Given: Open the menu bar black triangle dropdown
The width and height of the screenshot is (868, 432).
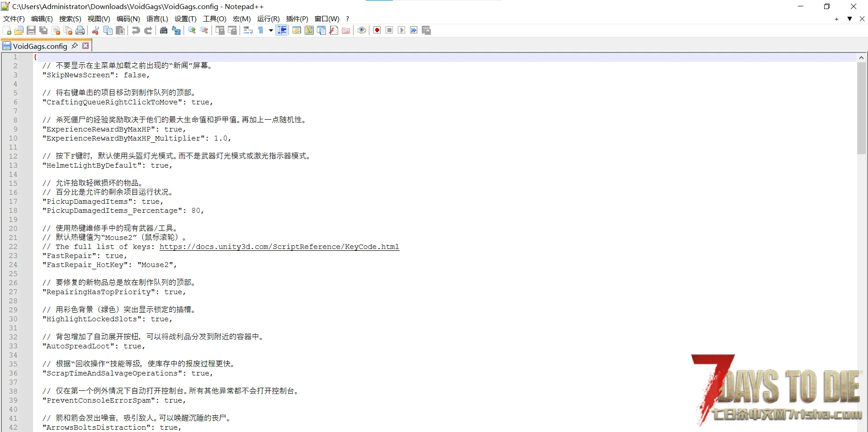Looking at the screenshot, I should coord(849,19).
